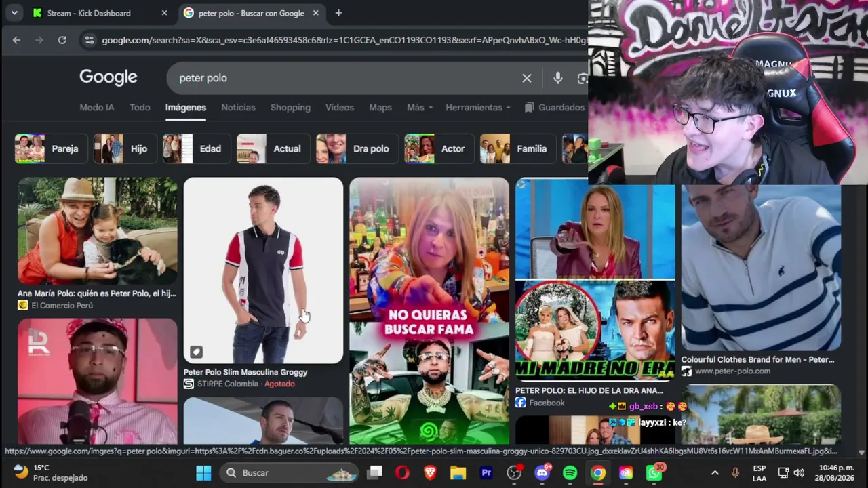This screenshot has height=488, width=868.
Task: Start voice search with the microphone icon
Action: pos(557,78)
